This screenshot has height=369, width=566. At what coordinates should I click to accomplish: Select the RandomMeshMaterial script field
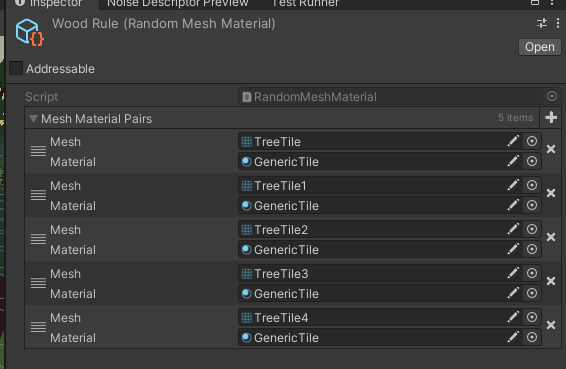point(391,97)
